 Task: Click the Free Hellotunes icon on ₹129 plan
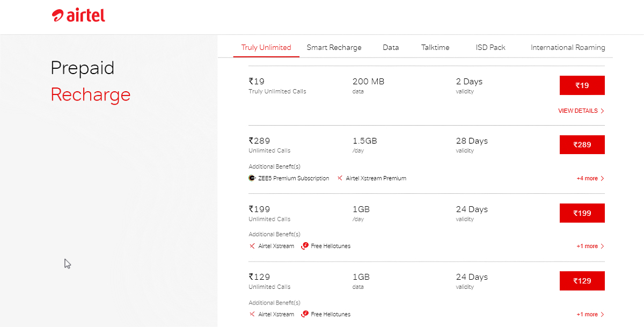click(304, 314)
